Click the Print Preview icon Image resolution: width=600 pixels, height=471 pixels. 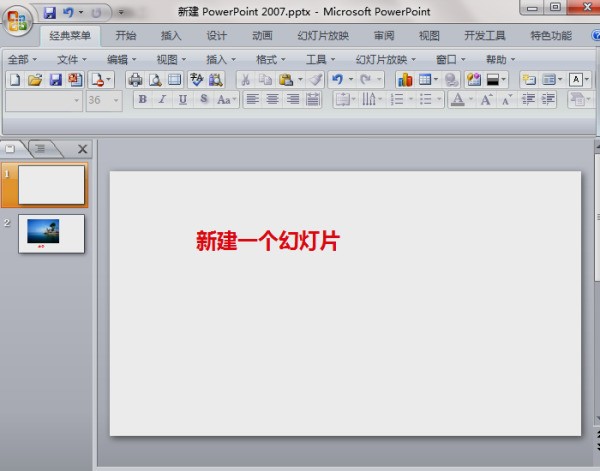click(155, 79)
